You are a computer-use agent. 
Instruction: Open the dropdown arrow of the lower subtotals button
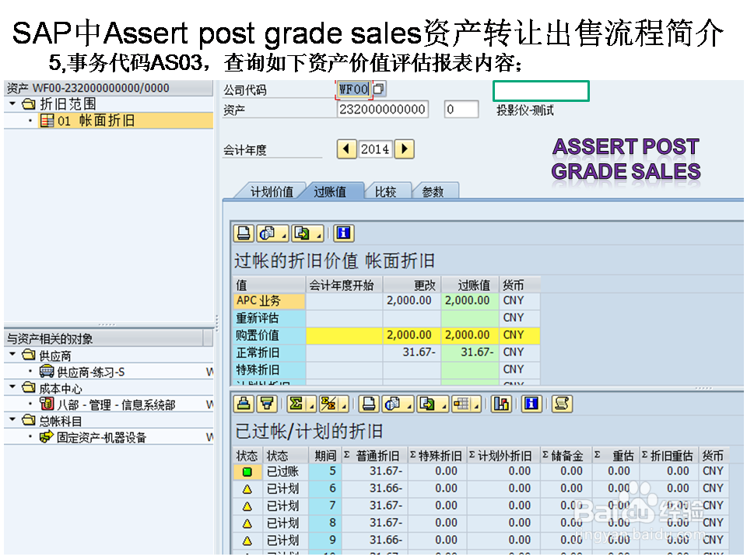(344, 404)
